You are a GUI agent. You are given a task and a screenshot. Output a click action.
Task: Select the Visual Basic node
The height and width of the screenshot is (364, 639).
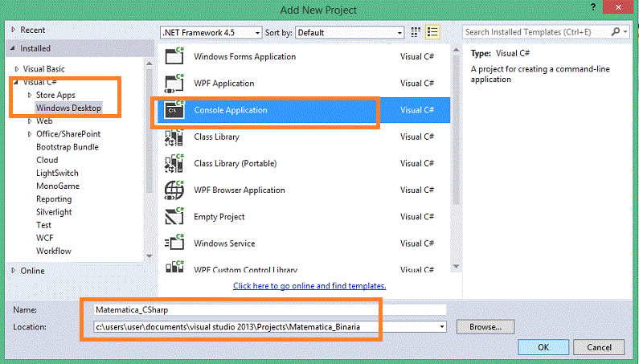pos(44,69)
